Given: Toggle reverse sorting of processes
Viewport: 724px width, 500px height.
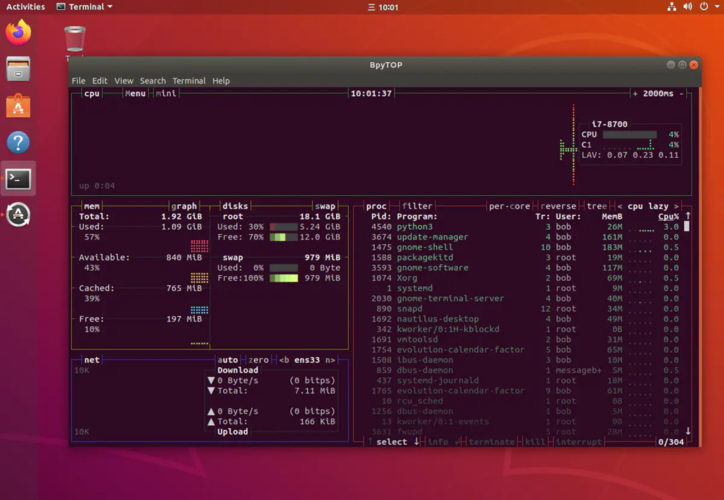Looking at the screenshot, I should click(x=558, y=206).
